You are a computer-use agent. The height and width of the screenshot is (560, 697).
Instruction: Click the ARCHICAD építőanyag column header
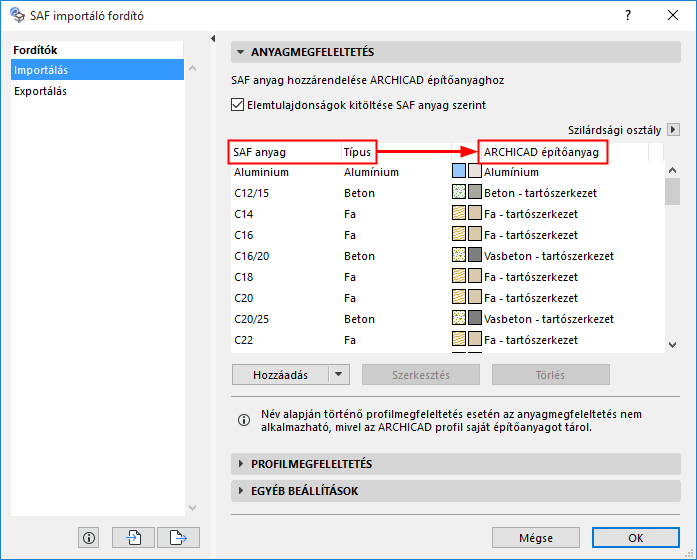[x=564, y=152]
